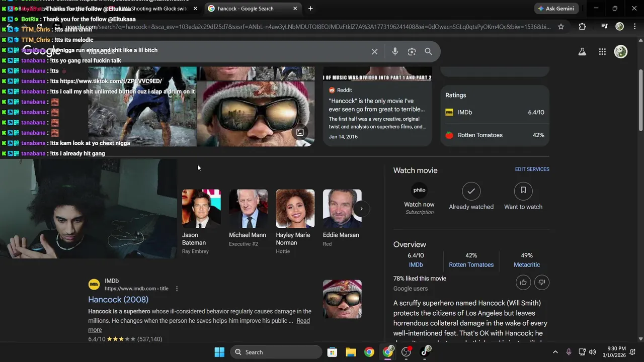This screenshot has width=644, height=362.
Task: Open Search by image (Google Lens) icon
Action: click(412, 52)
